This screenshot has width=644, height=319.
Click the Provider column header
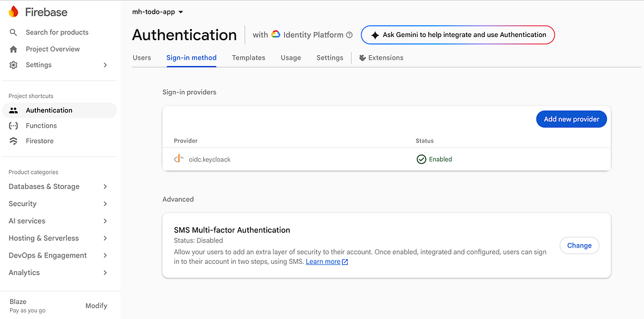coord(186,141)
